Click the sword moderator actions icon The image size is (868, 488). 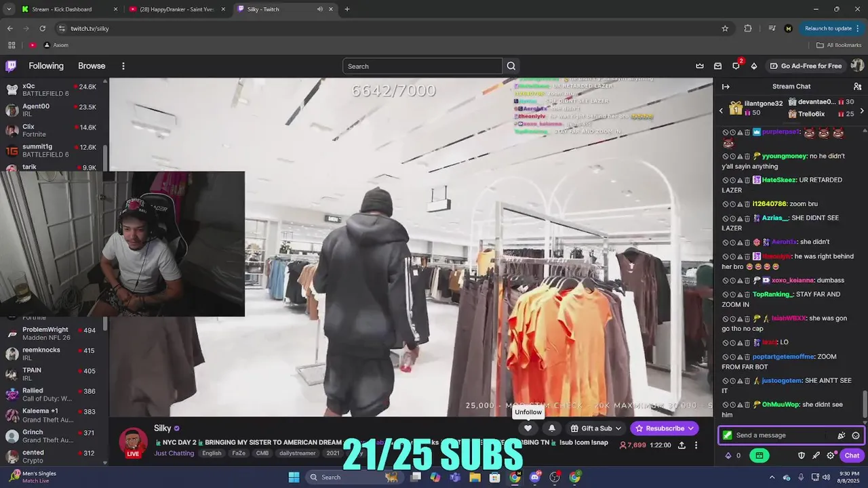point(816,455)
